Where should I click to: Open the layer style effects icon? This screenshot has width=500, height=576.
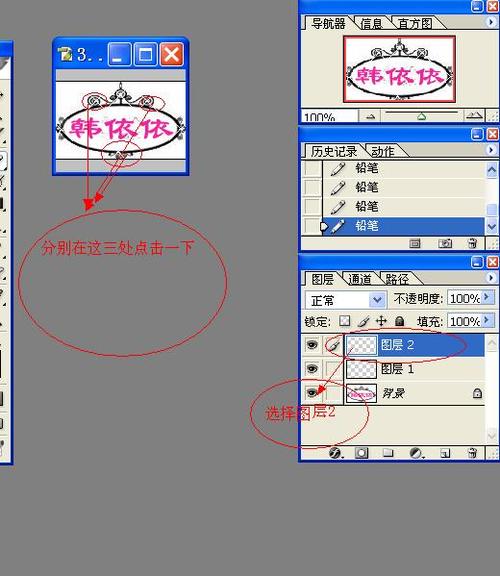[x=335, y=453]
